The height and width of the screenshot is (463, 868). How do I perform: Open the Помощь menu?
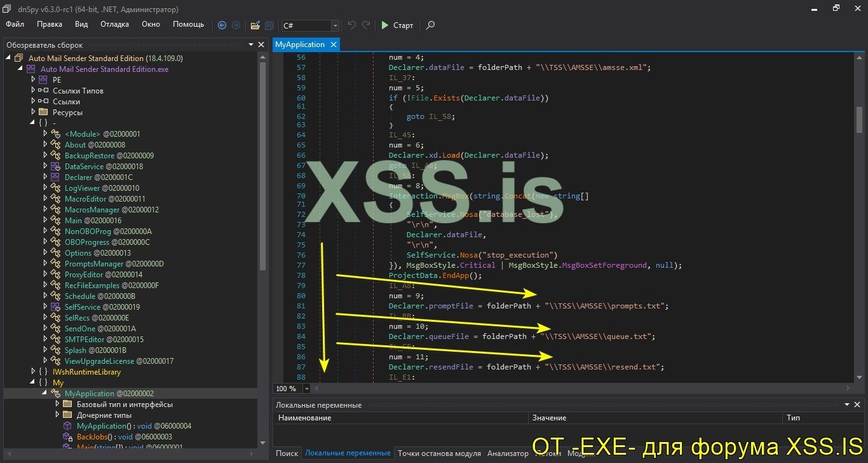(x=189, y=24)
